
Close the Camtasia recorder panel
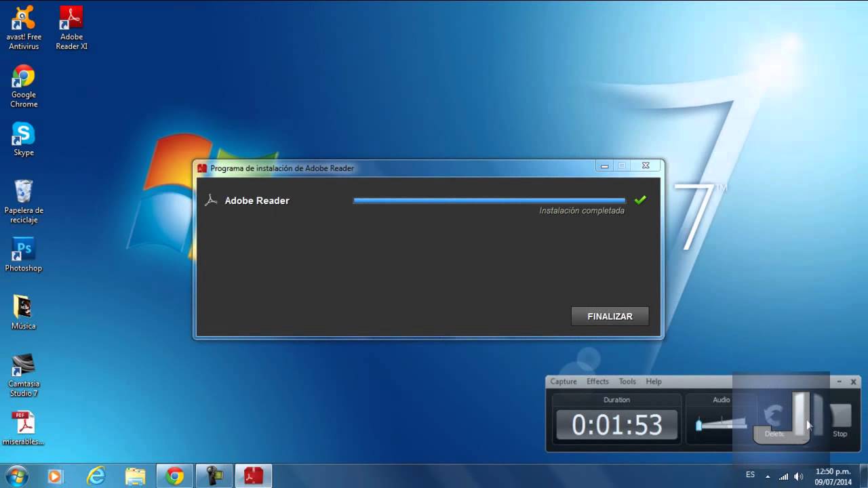(854, 382)
